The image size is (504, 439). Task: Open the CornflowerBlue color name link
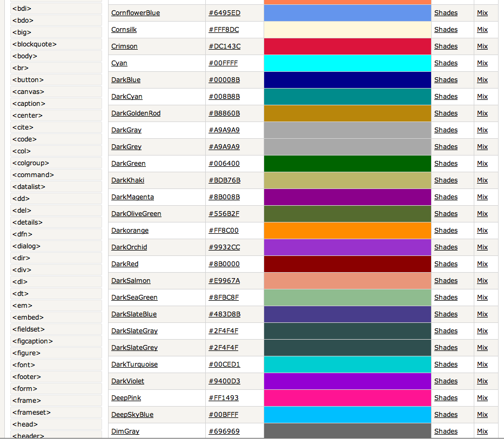pos(136,13)
